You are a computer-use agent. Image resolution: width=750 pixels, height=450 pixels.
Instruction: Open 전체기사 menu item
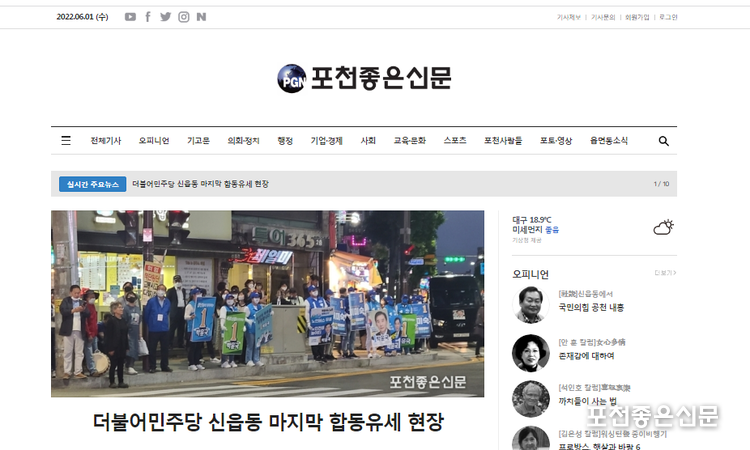[x=106, y=141]
